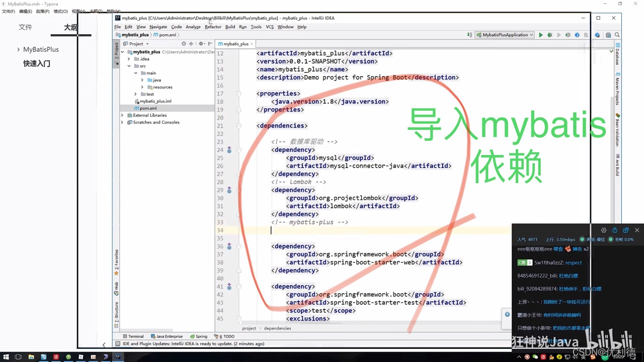Open the Terminal tool window
Viewport: 644px width, 362px height.
click(x=133, y=336)
